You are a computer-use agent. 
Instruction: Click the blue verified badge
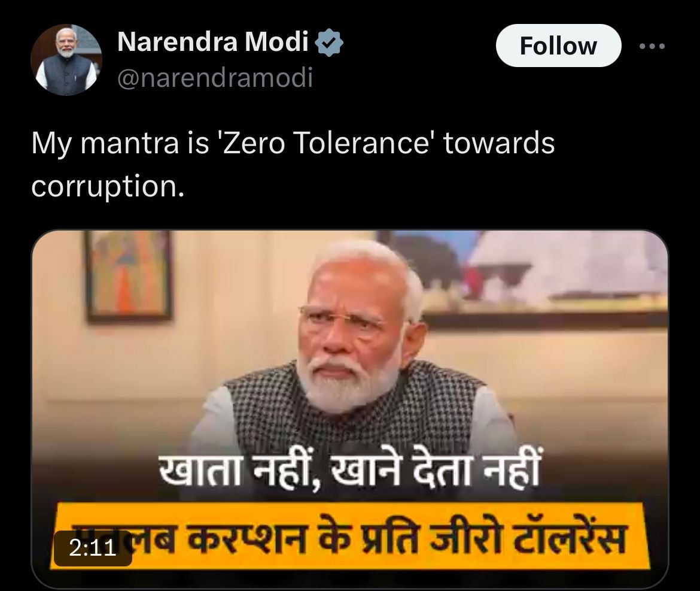tap(330, 43)
